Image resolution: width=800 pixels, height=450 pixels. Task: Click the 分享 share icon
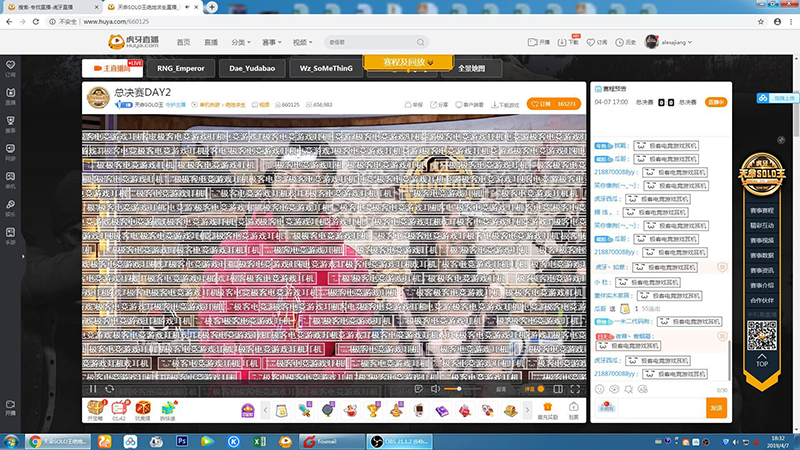pyautogui.click(x=439, y=105)
